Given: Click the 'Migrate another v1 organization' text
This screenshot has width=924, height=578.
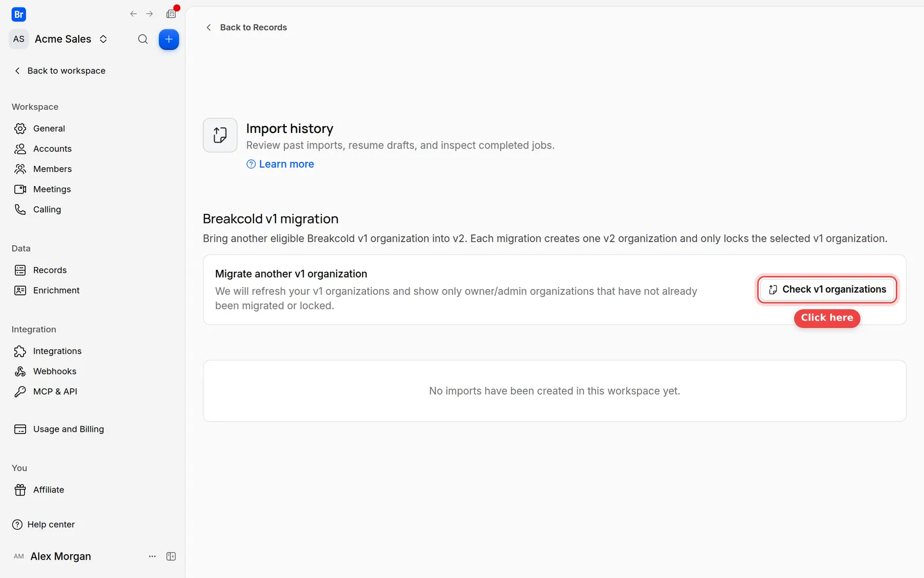Looking at the screenshot, I should coord(291,274).
